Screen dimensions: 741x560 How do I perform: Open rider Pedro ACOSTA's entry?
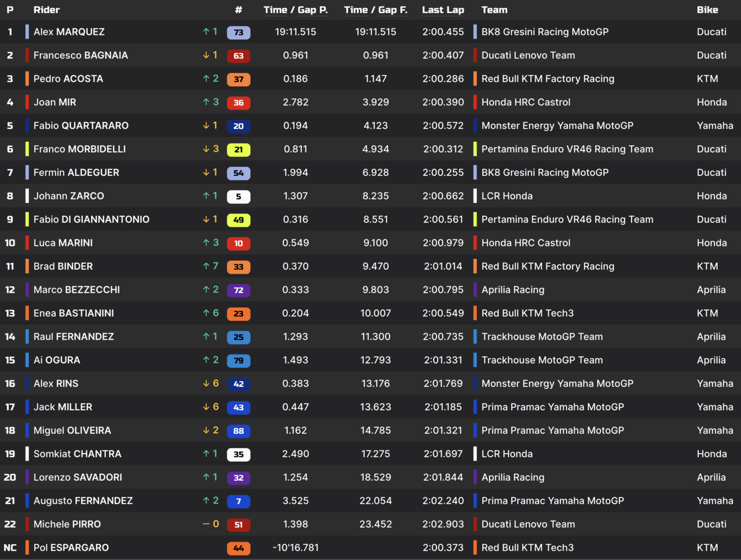pyautogui.click(x=68, y=79)
